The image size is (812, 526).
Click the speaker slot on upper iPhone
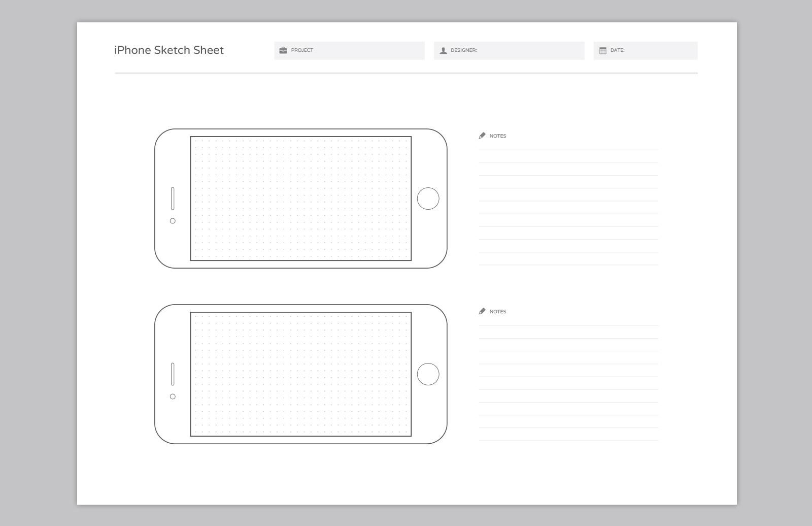tap(173, 199)
